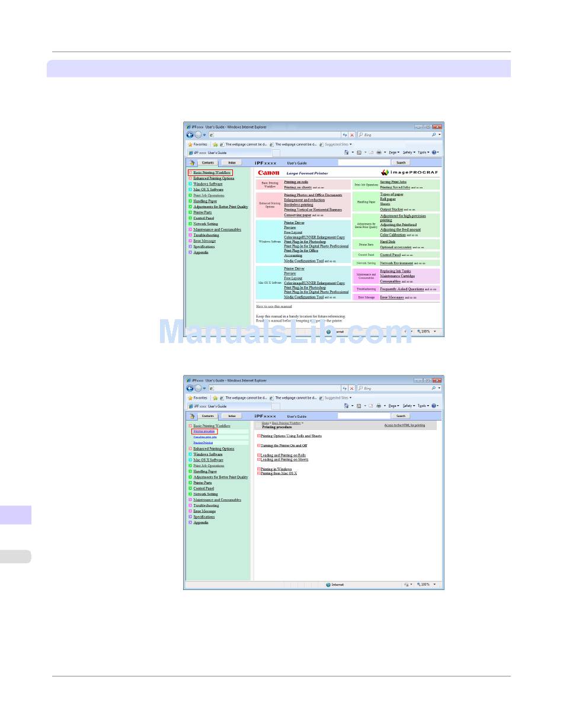The width and height of the screenshot is (563, 728).
Task: Click Add to Favorites Bar icon in upper browser
Action: point(215,144)
